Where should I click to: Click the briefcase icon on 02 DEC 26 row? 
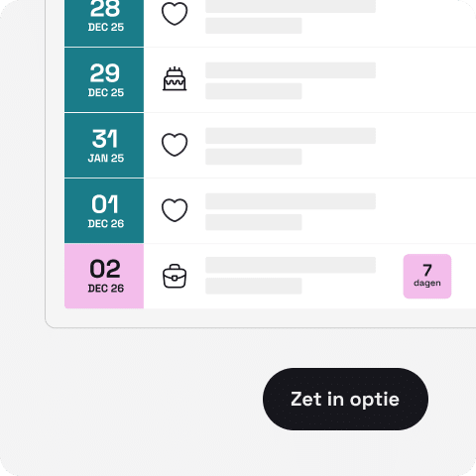(x=175, y=276)
